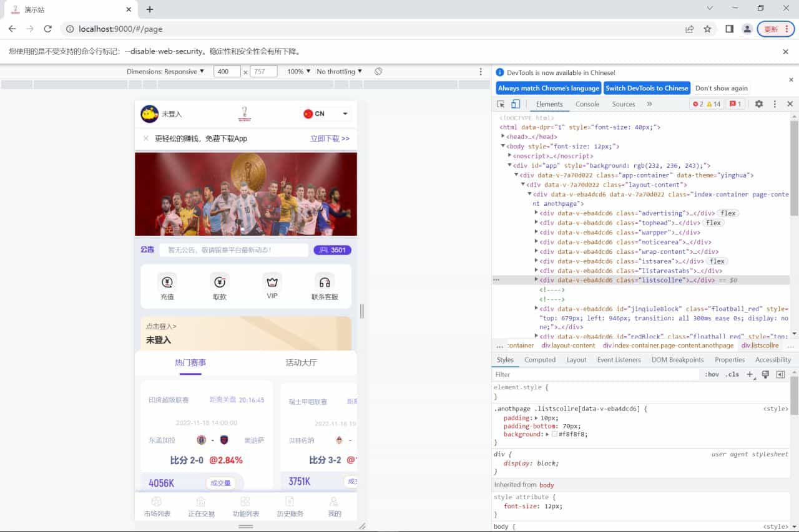
Task: Click the 立即下载 link
Action: click(330, 138)
